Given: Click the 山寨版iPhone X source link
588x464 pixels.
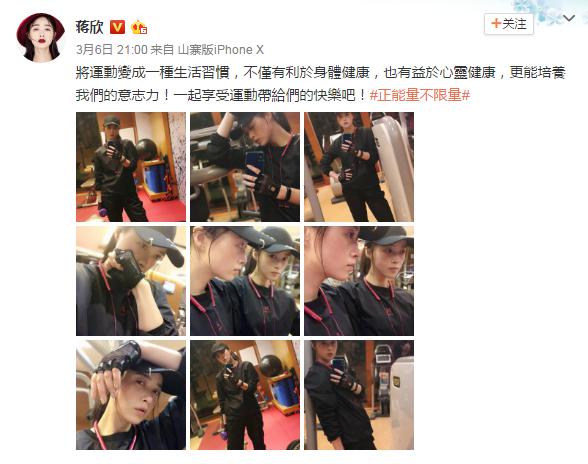Looking at the screenshot, I should point(220,50).
